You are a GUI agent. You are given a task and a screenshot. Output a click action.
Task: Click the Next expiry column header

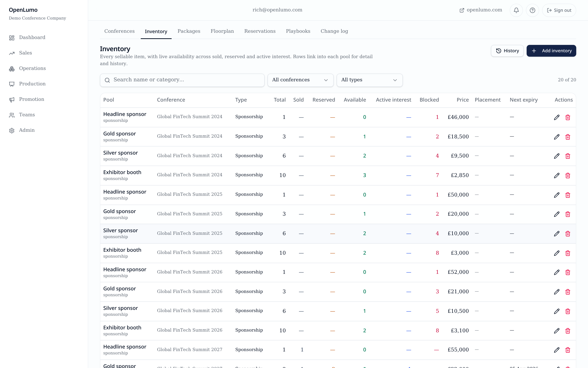click(x=524, y=100)
